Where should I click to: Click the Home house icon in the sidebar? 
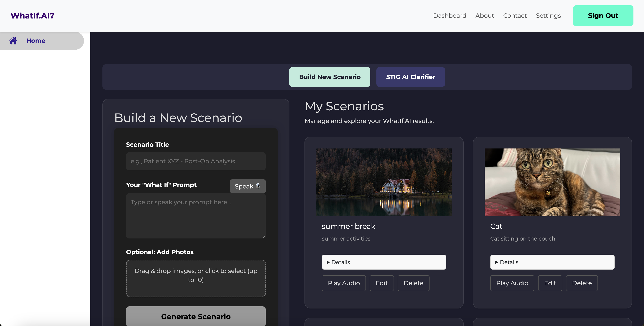point(13,41)
